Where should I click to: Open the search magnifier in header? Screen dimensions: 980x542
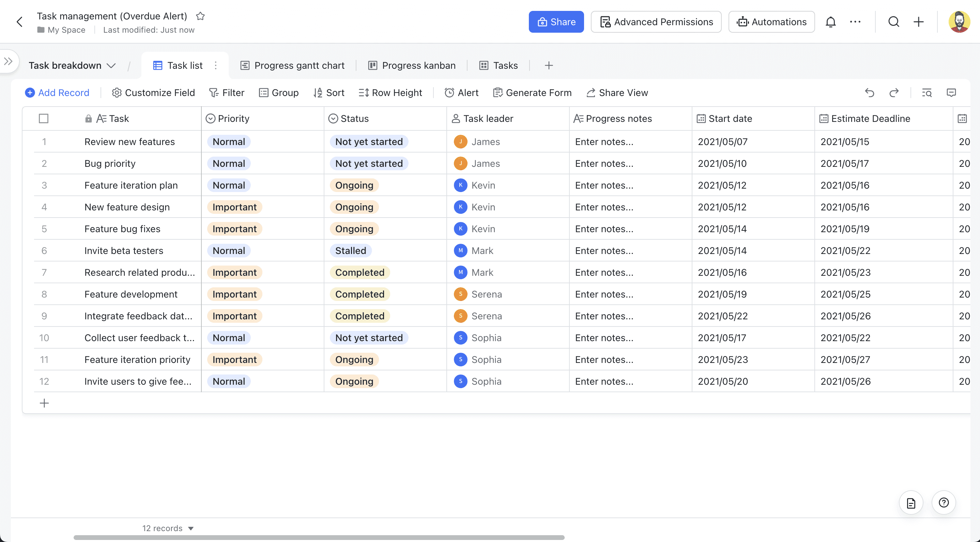[894, 22]
